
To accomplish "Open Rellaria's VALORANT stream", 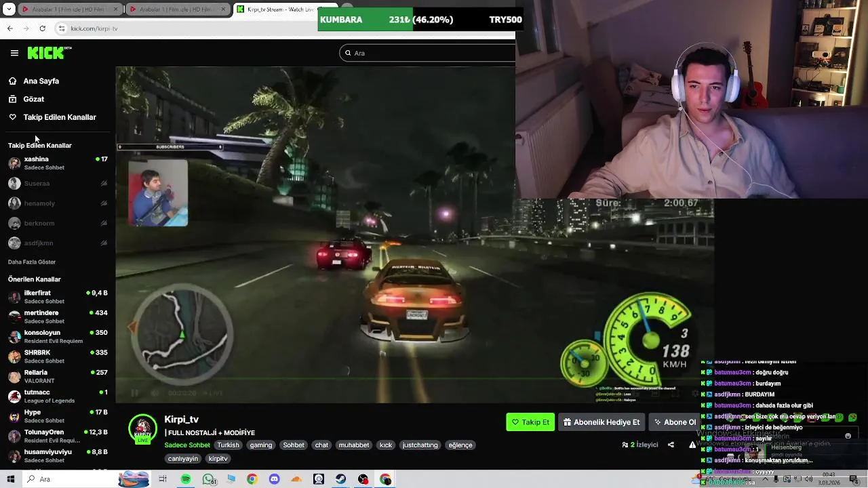I will pyautogui.click(x=58, y=376).
